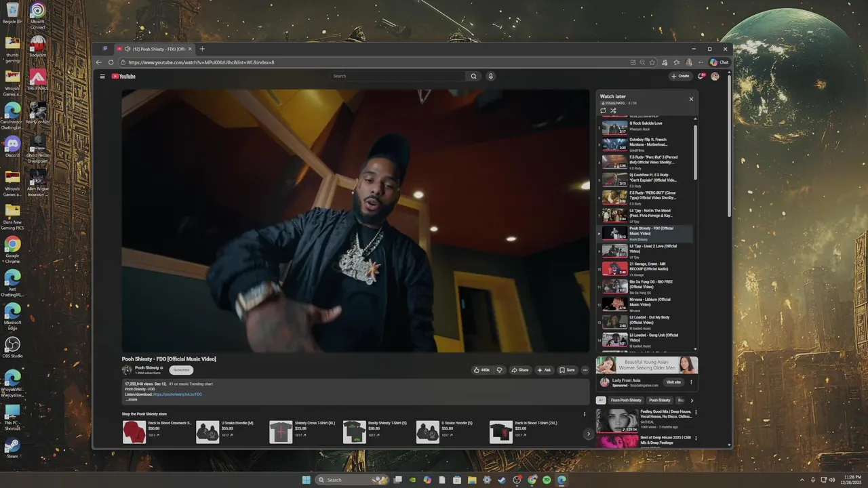Add this page to browser favorites
Viewport: 868px width, 488px height.
(652, 62)
